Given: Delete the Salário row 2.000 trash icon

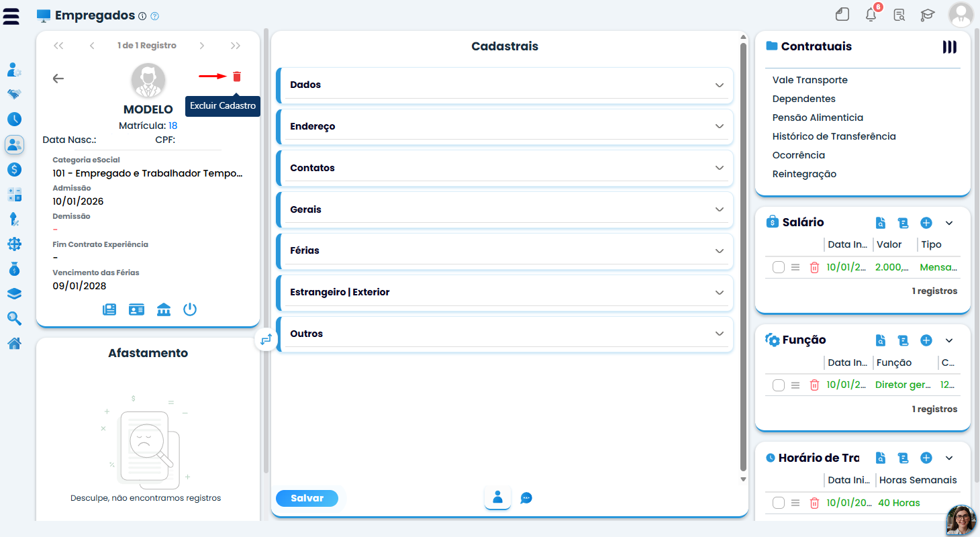Looking at the screenshot, I should [814, 267].
